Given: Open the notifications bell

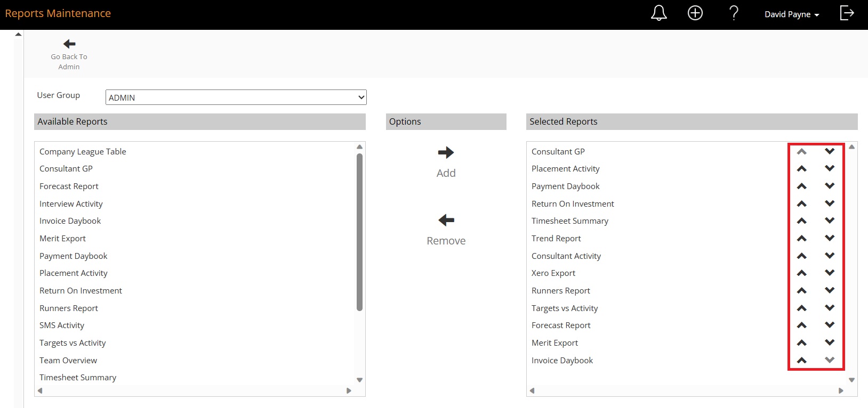Looking at the screenshot, I should pyautogui.click(x=659, y=13).
